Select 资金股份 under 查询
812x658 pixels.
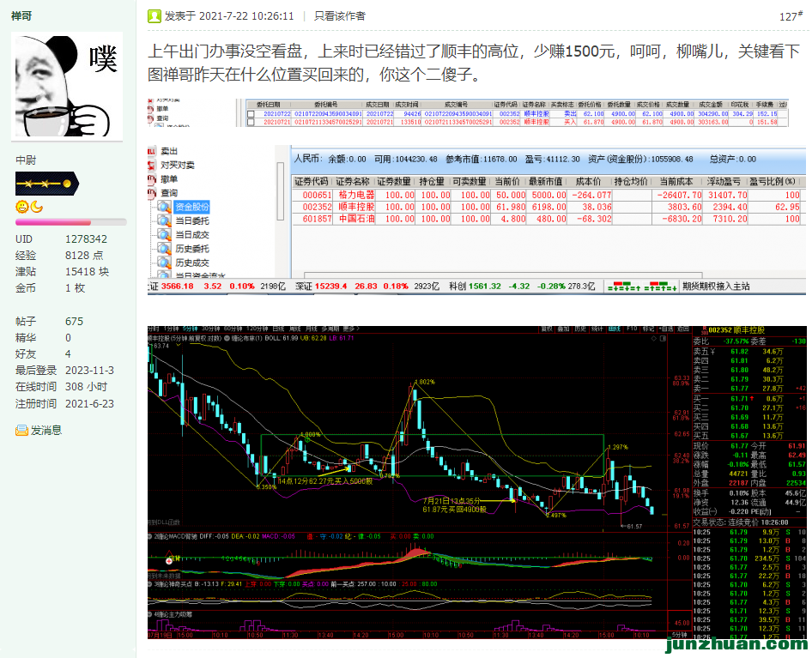point(192,207)
